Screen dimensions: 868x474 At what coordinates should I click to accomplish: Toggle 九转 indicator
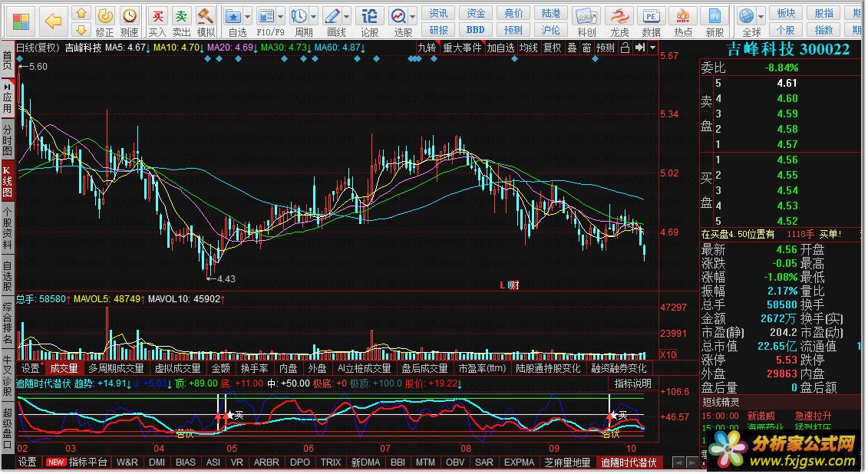pos(426,48)
